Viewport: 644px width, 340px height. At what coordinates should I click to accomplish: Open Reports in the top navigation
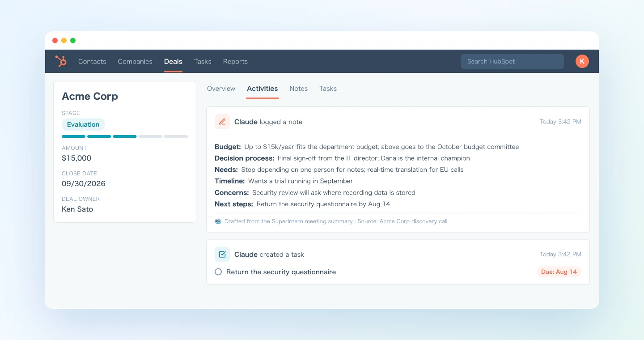click(235, 61)
